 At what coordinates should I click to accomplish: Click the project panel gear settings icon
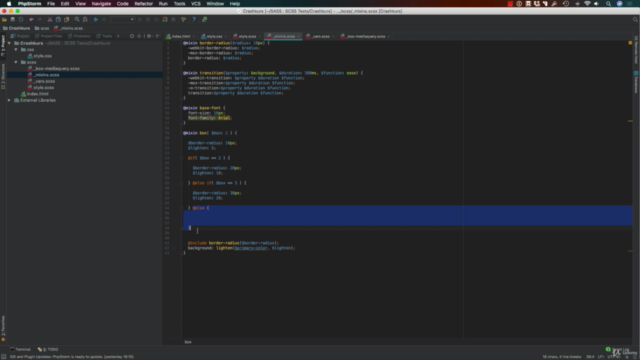tap(149, 36)
